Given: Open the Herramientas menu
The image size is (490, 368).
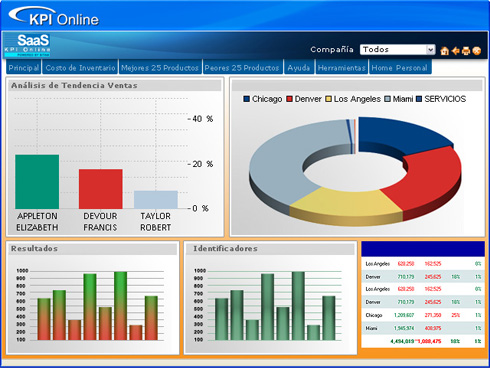Looking at the screenshot, I should (x=342, y=67).
